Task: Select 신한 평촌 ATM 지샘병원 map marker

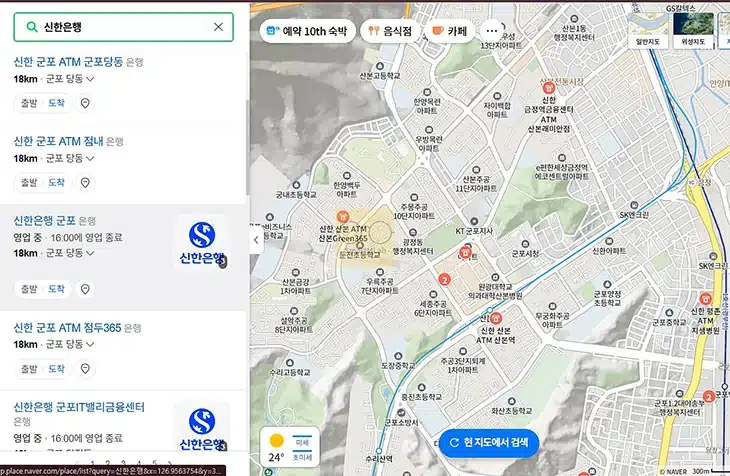Action: pyautogui.click(x=706, y=299)
